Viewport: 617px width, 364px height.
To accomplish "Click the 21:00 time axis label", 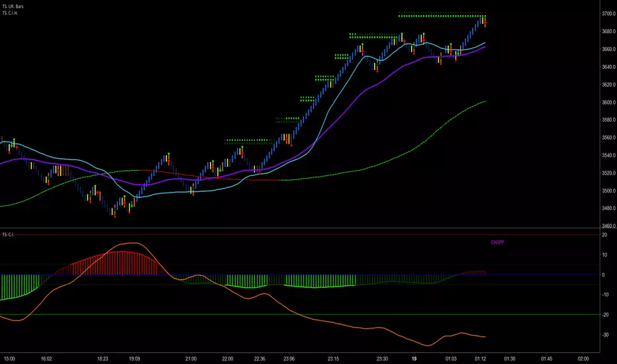I will [191, 358].
